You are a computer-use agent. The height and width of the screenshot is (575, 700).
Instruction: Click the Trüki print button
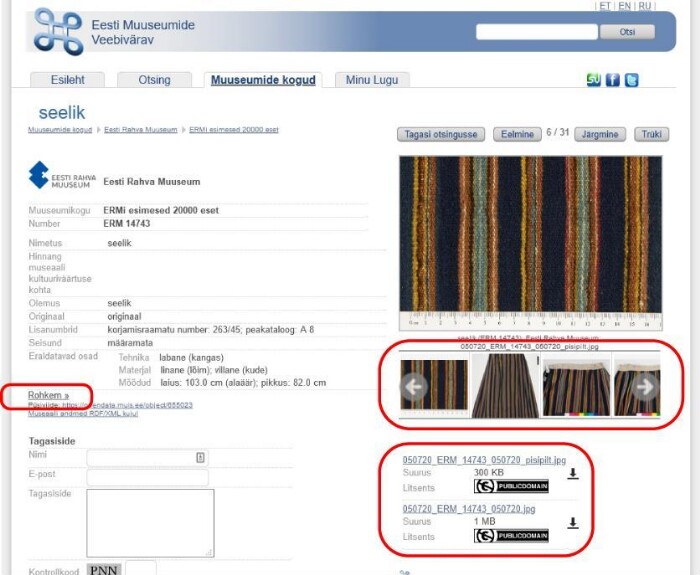pos(652,134)
